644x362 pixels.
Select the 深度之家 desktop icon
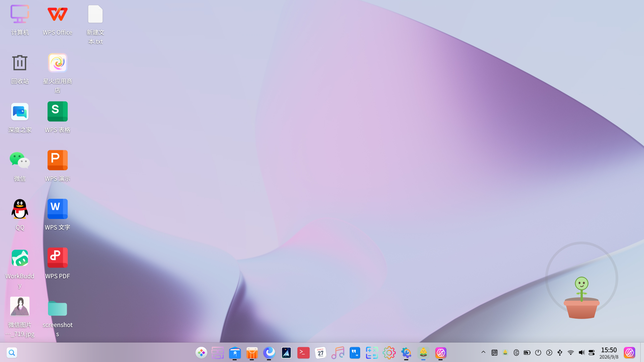20,118
